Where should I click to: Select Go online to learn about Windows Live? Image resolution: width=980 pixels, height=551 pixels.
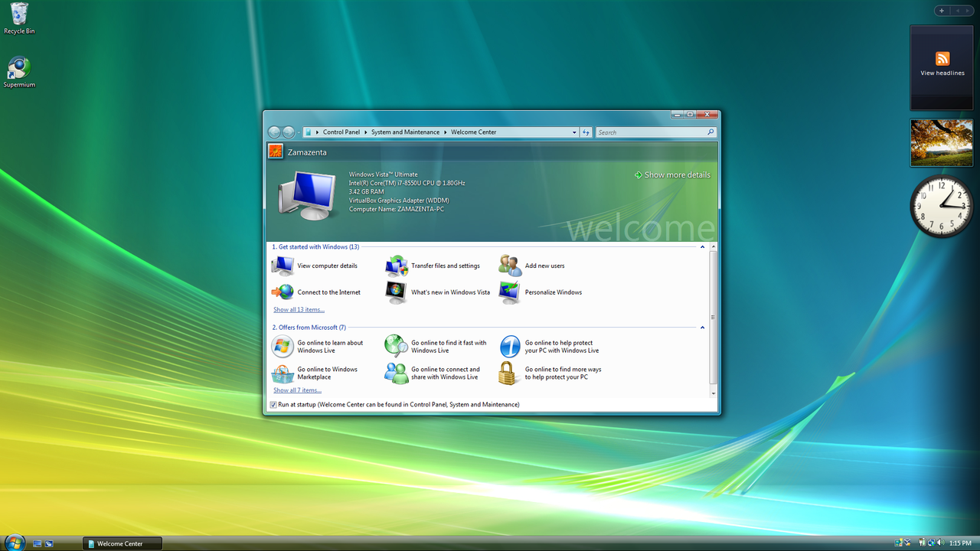coord(318,347)
